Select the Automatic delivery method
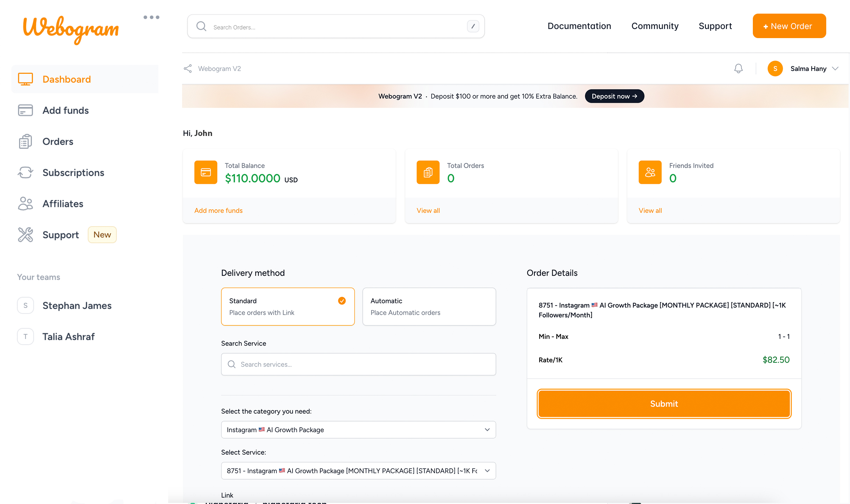 coord(429,307)
